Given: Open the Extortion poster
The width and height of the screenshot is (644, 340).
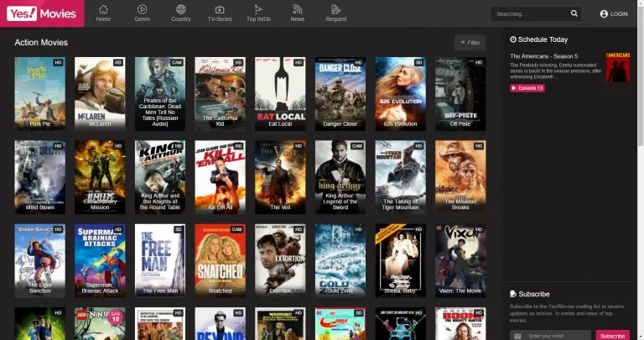Looking at the screenshot, I should pyautogui.click(x=280, y=260).
